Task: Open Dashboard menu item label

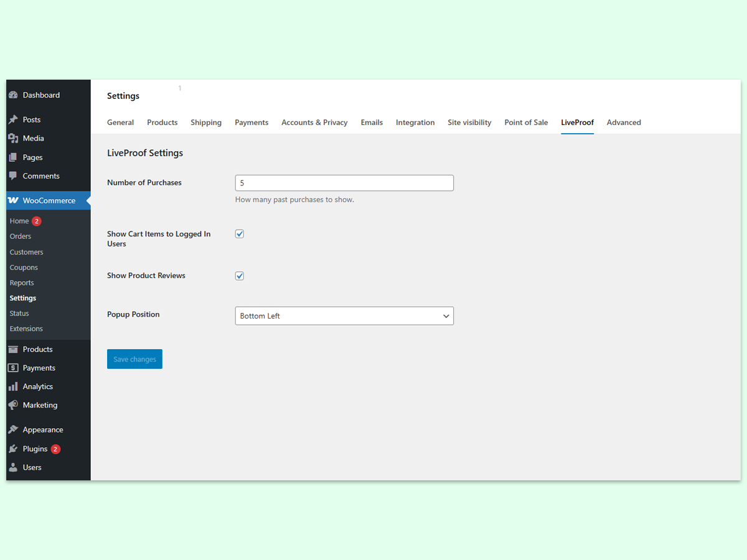Action: (41, 95)
